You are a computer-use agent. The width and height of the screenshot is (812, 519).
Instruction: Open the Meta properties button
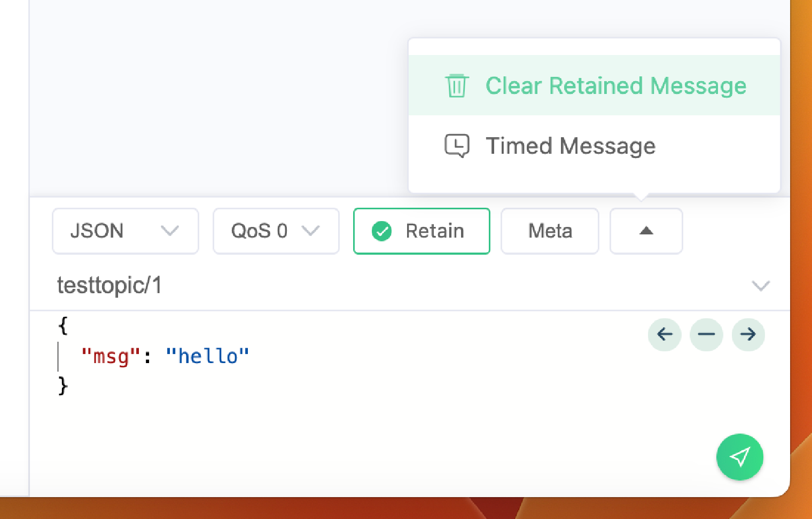click(x=550, y=231)
